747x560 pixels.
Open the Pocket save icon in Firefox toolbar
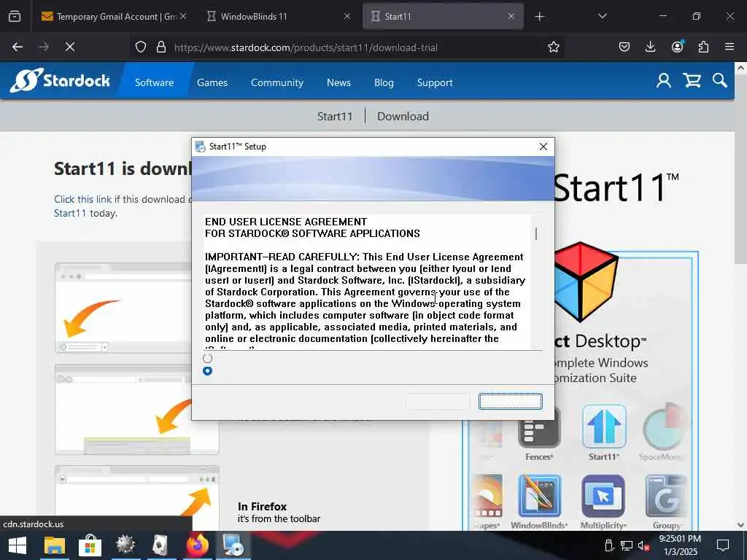pyautogui.click(x=624, y=47)
